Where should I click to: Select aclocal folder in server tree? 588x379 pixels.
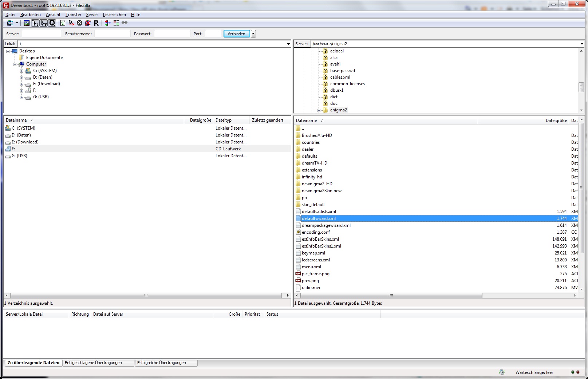337,51
